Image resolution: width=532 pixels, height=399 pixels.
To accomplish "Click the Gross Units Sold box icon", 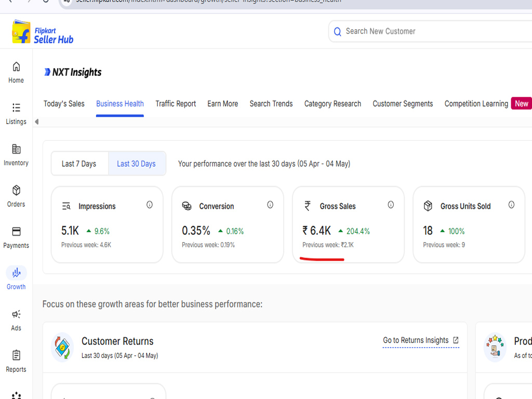I will pos(428,206).
